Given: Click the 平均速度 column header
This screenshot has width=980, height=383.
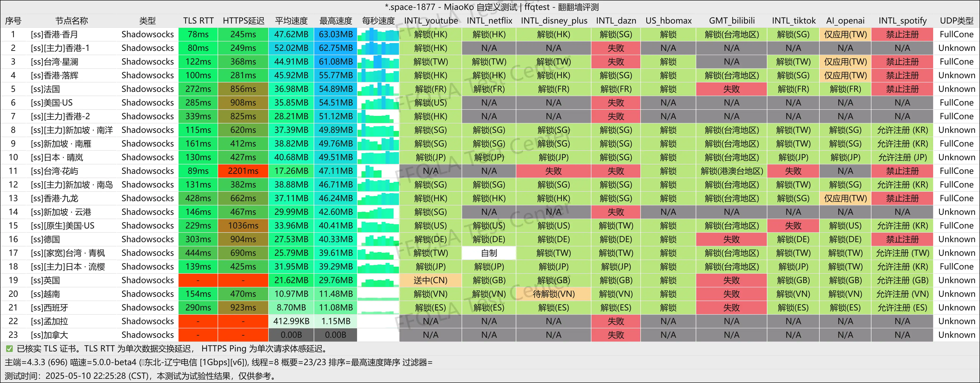Looking at the screenshot, I should point(291,20).
